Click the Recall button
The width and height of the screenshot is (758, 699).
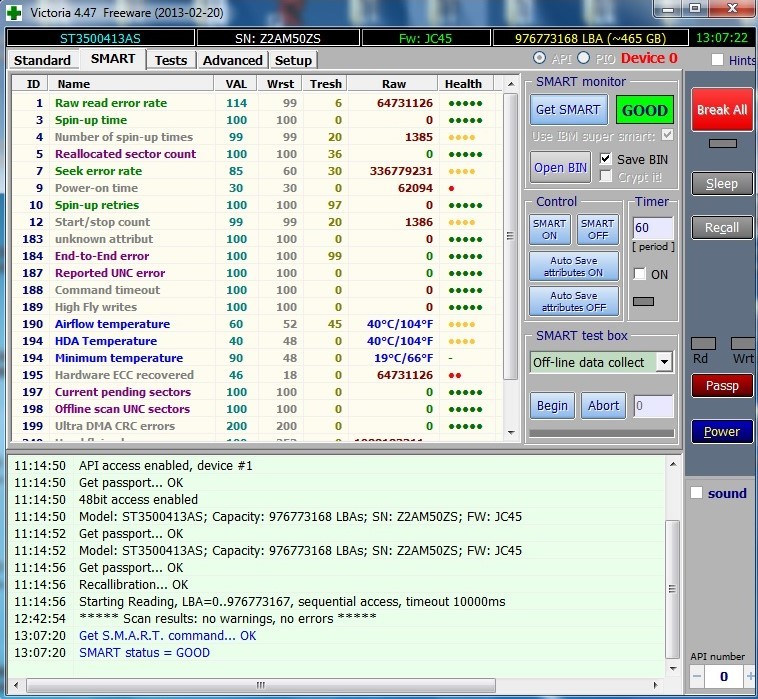pyautogui.click(x=722, y=228)
